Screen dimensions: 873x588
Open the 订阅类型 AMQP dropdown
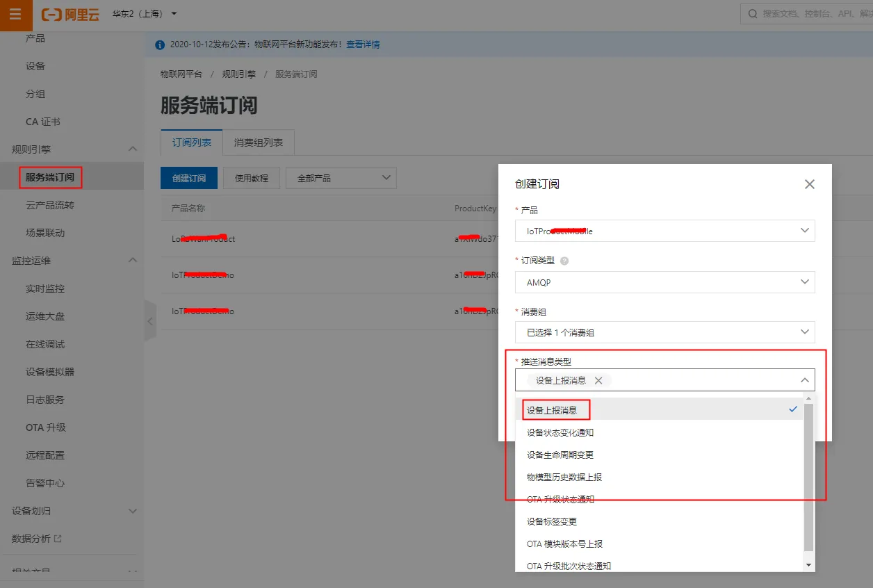pyautogui.click(x=665, y=282)
